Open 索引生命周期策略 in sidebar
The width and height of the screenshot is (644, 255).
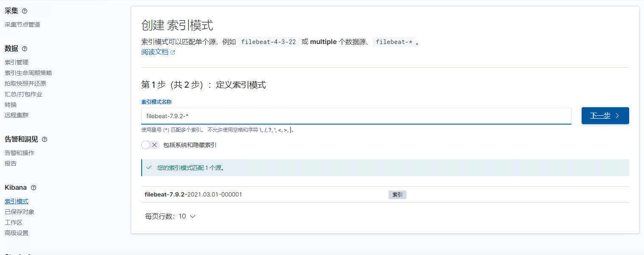pyautogui.click(x=28, y=73)
